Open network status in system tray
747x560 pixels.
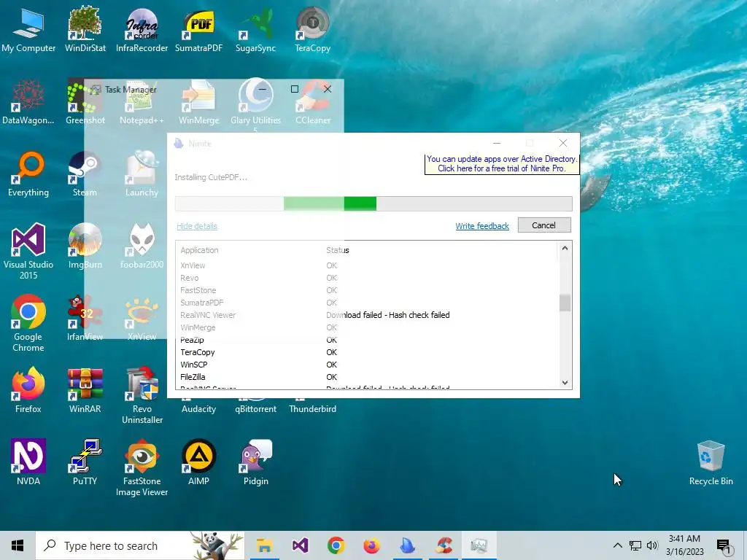(x=635, y=545)
